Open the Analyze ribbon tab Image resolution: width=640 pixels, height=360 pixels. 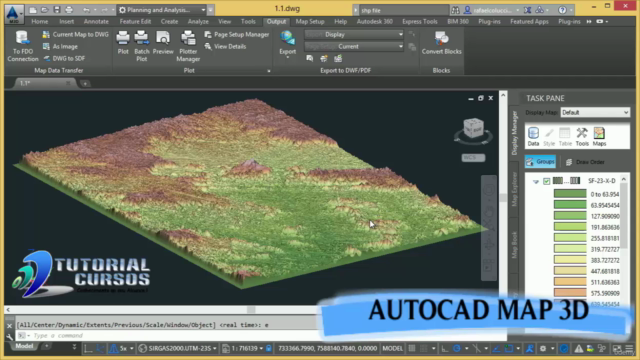pyautogui.click(x=198, y=21)
